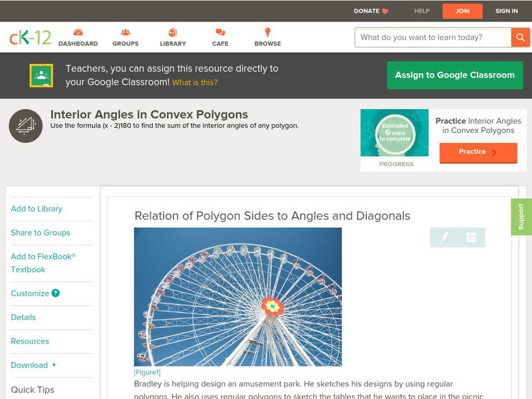This screenshot has height=399, width=532.
Task: Click the 'Interior Angles in Convex Polygons' title
Action: [149, 114]
